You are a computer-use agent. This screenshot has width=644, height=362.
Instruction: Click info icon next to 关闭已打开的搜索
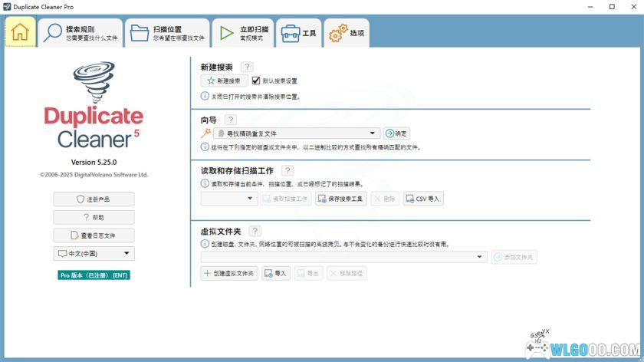205,96
